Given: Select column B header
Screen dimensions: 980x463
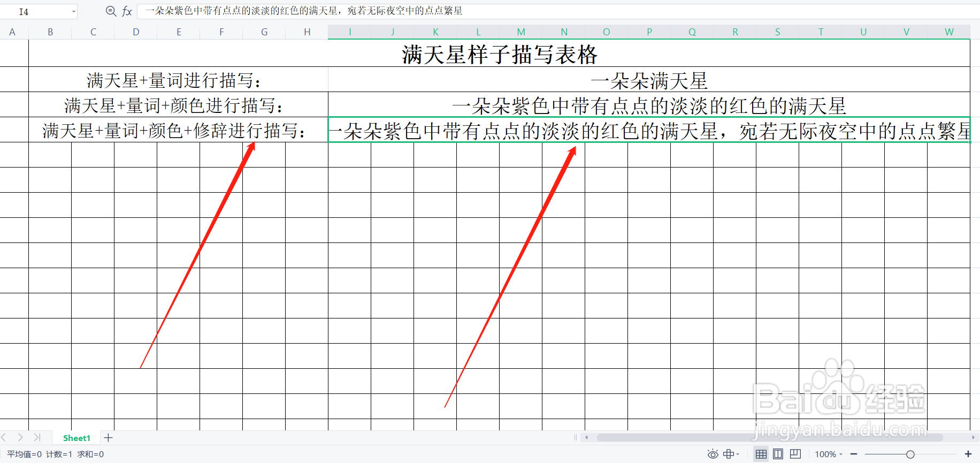Looking at the screenshot, I should point(50,32).
